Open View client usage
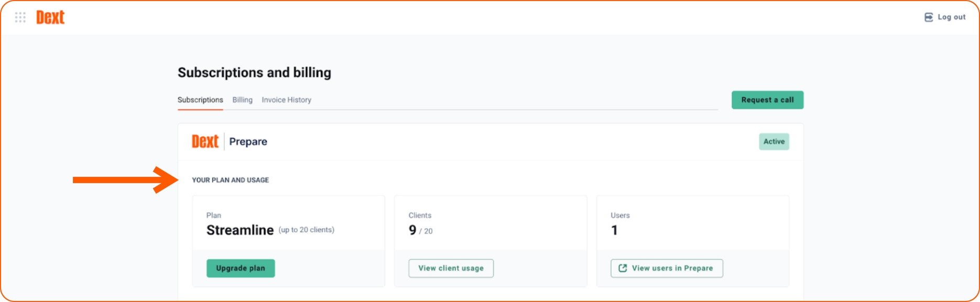This screenshot has width=980, height=302. click(x=451, y=268)
